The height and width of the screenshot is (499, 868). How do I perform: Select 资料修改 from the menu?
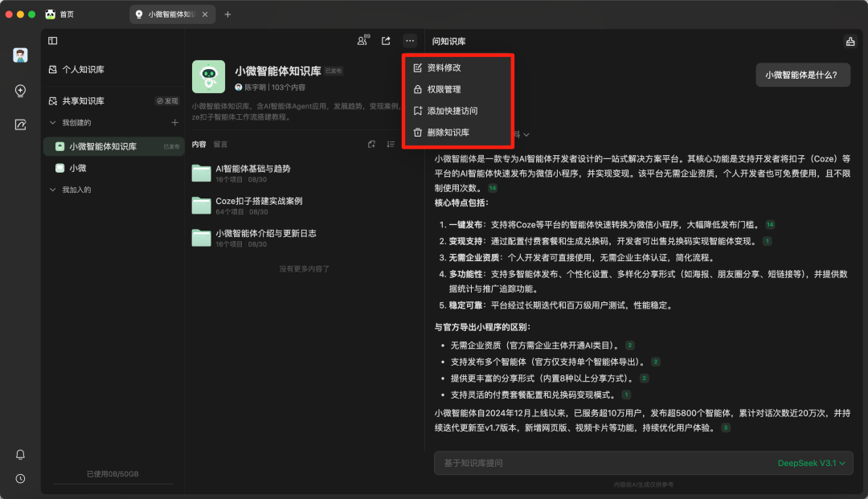click(444, 68)
